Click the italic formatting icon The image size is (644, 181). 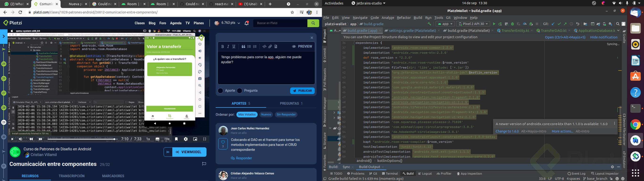[228, 46]
